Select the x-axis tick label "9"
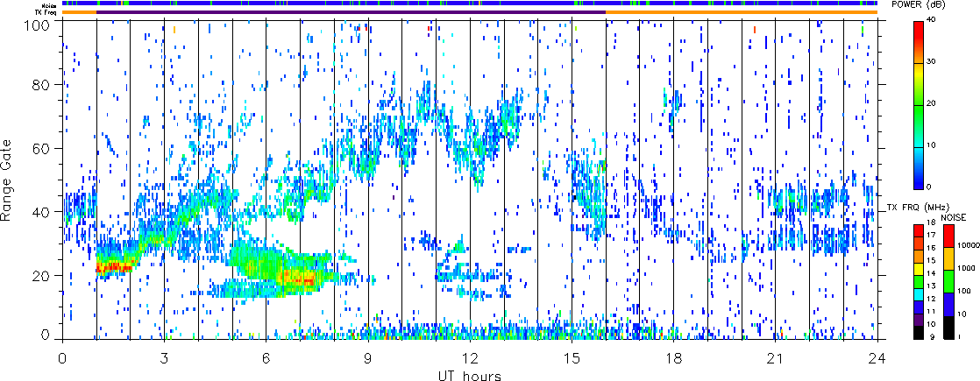Viewport: 980px width, 381px height. (368, 358)
